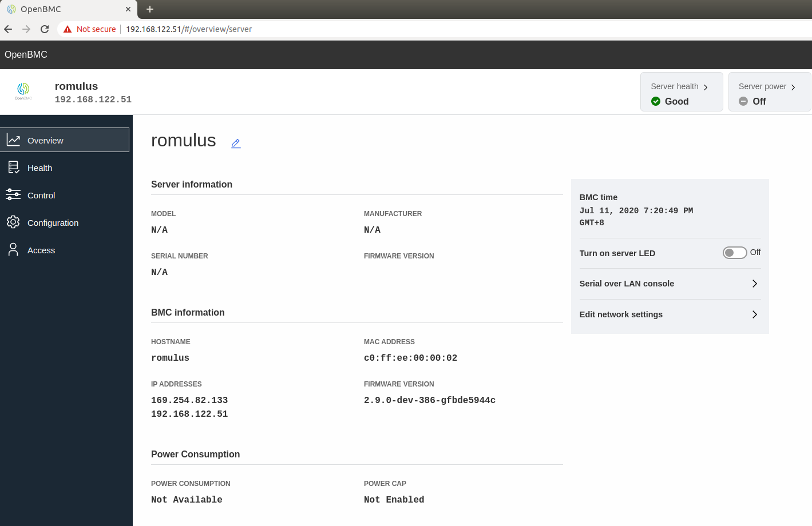The image size is (812, 526).
Task: Click the Edit network settings link
Action: [621, 314]
